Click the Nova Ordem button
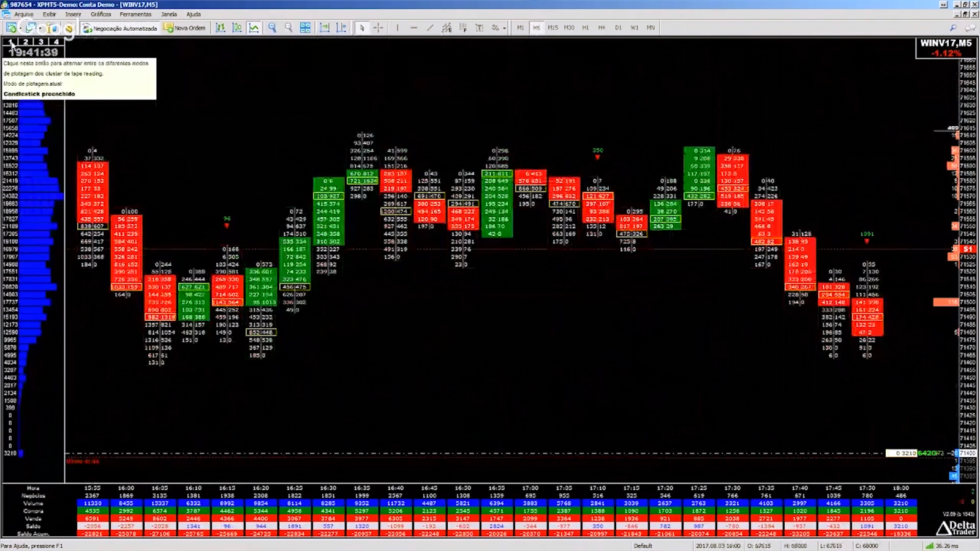Viewport: 980px width, 551px height. [184, 28]
